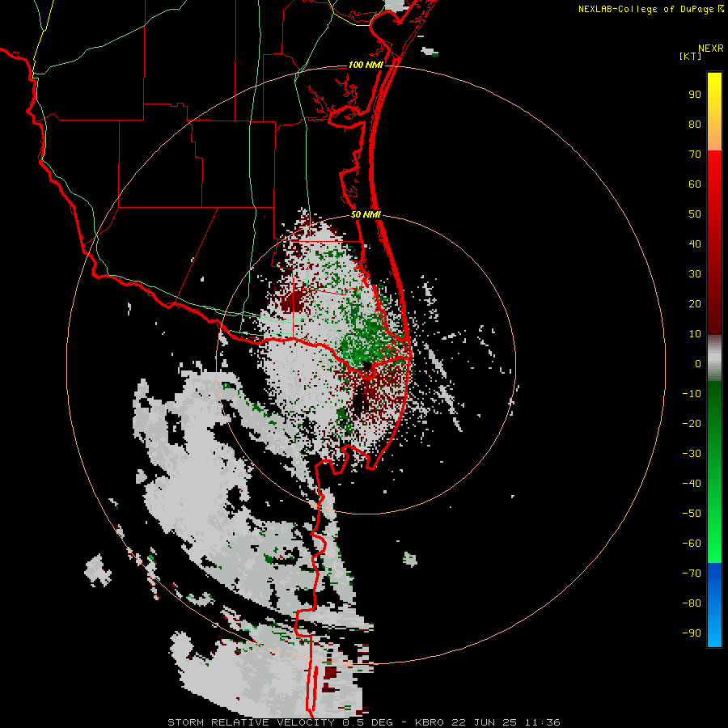Click the -80 value on the velocity scale
The width and height of the screenshot is (728, 728).
692,603
